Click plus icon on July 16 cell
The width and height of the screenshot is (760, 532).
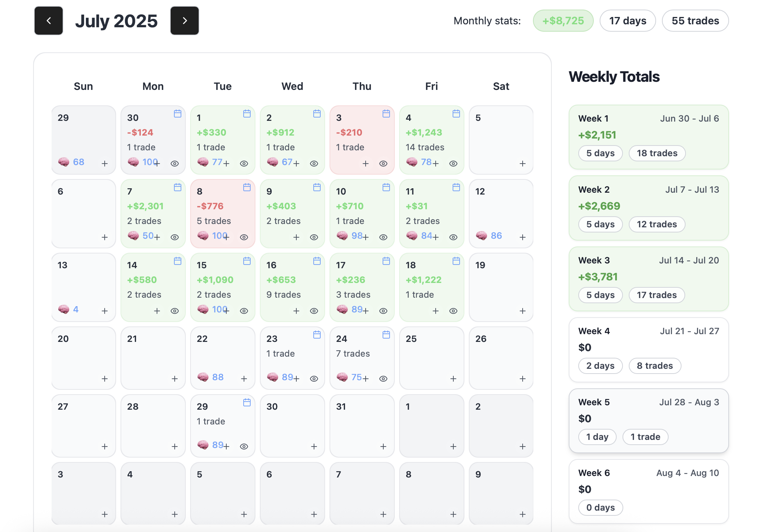[296, 311]
